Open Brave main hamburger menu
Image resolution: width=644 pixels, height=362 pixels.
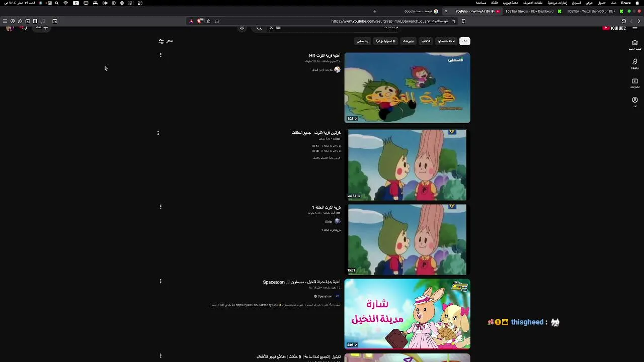pos(5,21)
